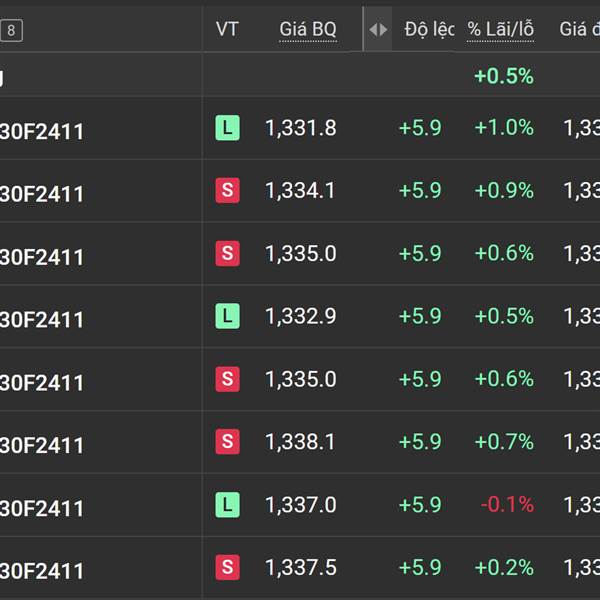Click the +0.9% profit value

(504, 190)
